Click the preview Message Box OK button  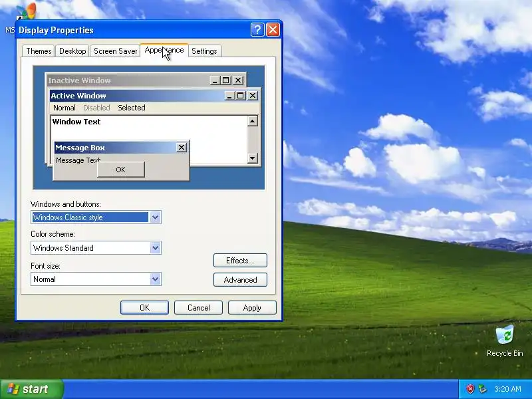121,170
